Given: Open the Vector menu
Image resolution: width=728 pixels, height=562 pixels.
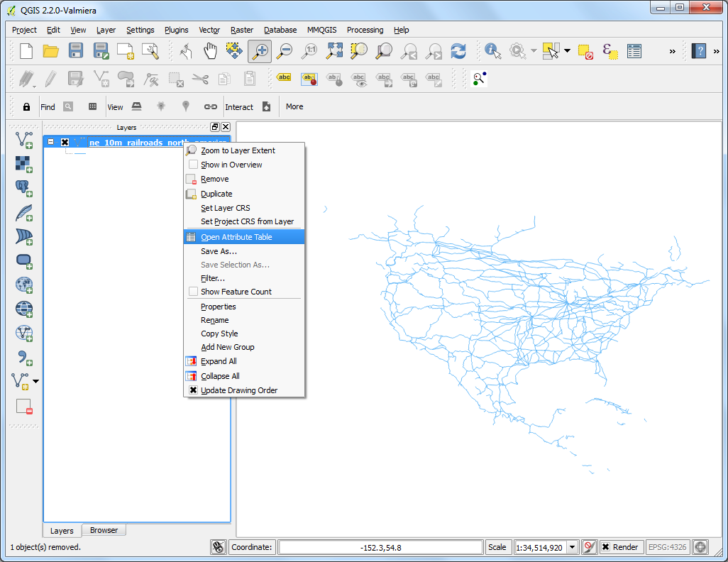Looking at the screenshot, I should (209, 30).
